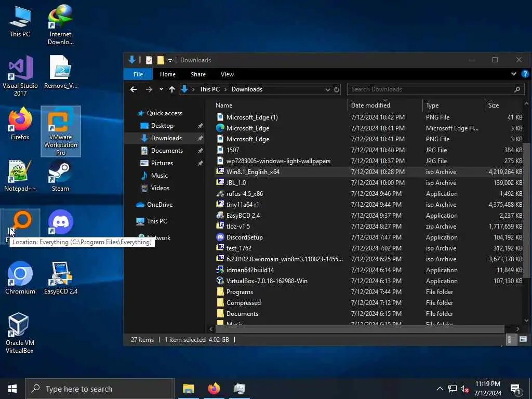Launch Chromium desktop shortcut
This screenshot has width=532, height=399.
pos(20,277)
